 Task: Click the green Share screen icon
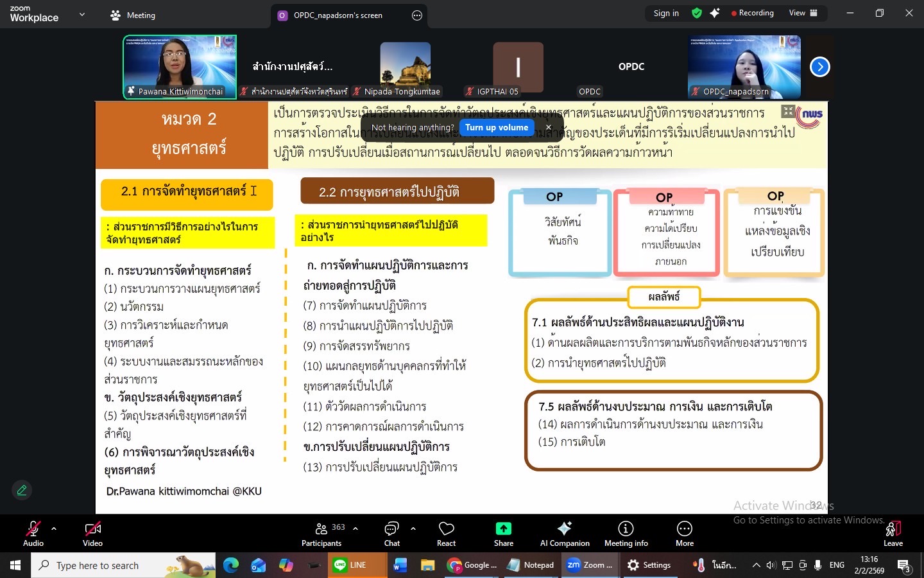(x=503, y=529)
